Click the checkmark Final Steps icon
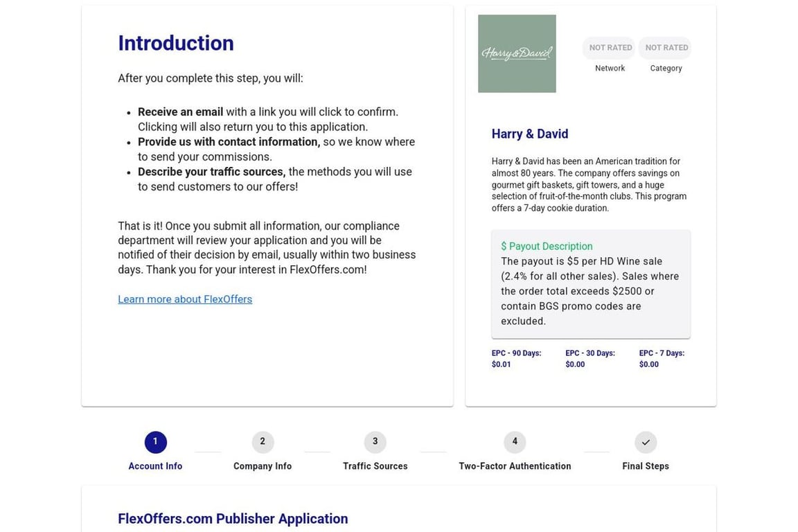 point(646,442)
